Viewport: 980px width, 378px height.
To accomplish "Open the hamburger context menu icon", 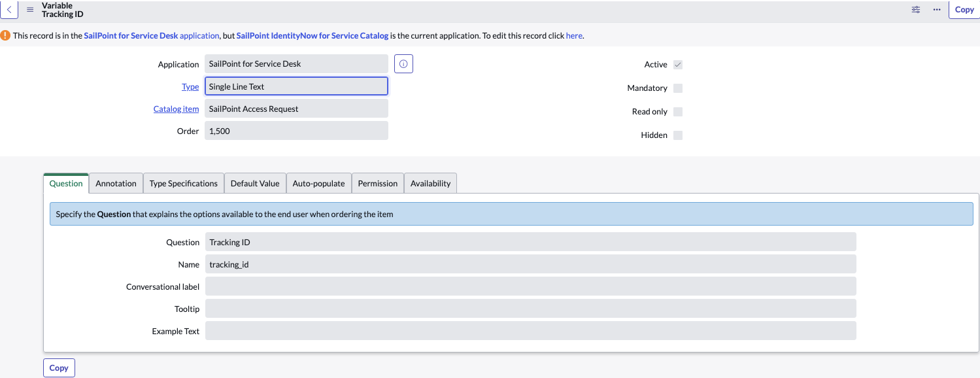I will click(x=30, y=10).
